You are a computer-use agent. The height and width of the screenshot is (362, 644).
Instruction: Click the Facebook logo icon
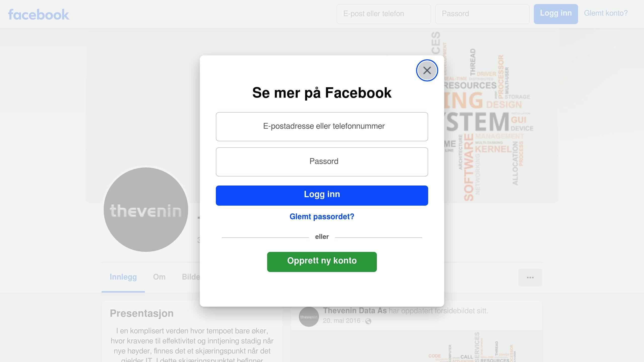point(38,15)
